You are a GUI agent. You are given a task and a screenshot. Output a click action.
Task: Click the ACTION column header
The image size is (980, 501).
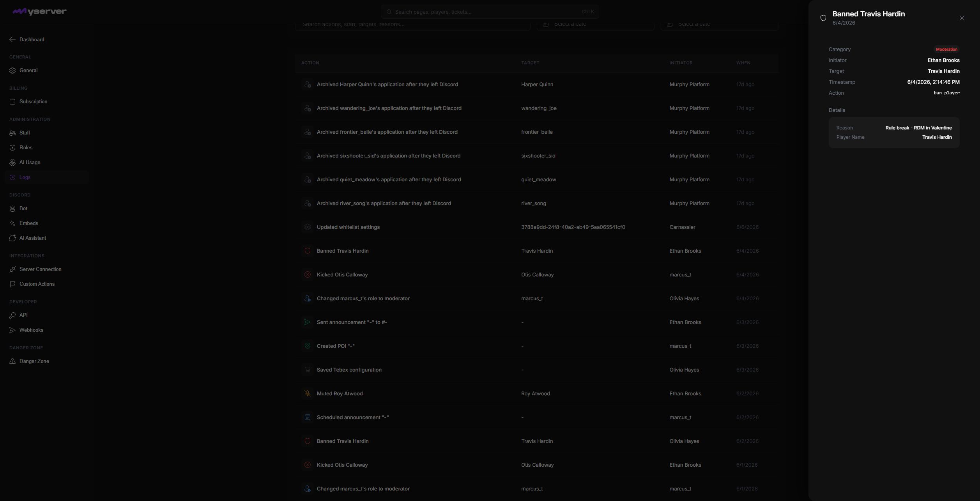(x=310, y=63)
